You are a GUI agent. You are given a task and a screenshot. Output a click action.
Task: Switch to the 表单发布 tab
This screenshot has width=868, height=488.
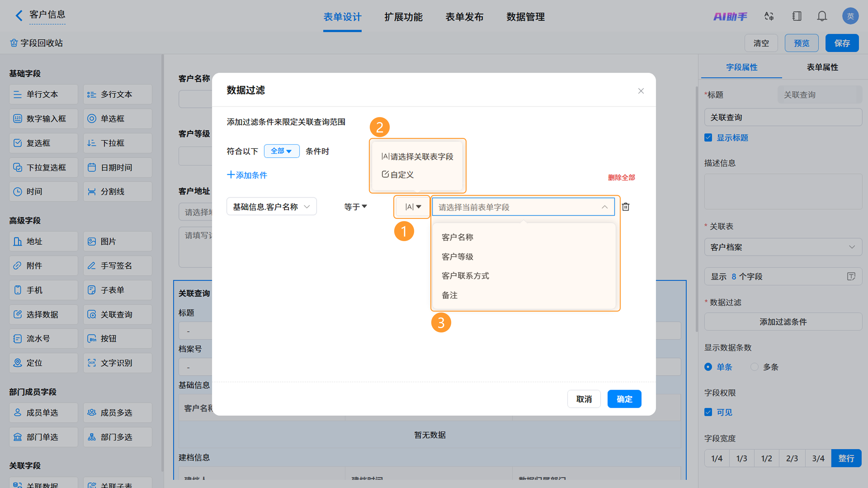point(464,17)
